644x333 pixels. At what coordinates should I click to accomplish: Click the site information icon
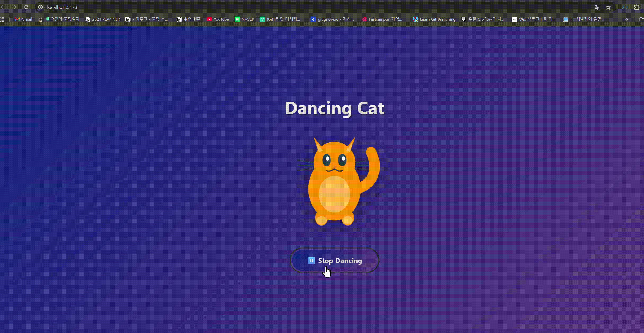click(41, 7)
